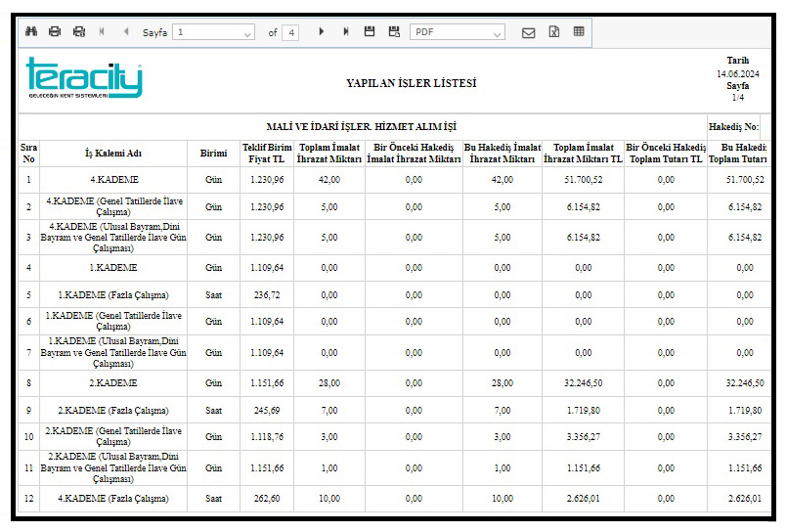
Task: Go to the first page arrow
Action: 102,31
